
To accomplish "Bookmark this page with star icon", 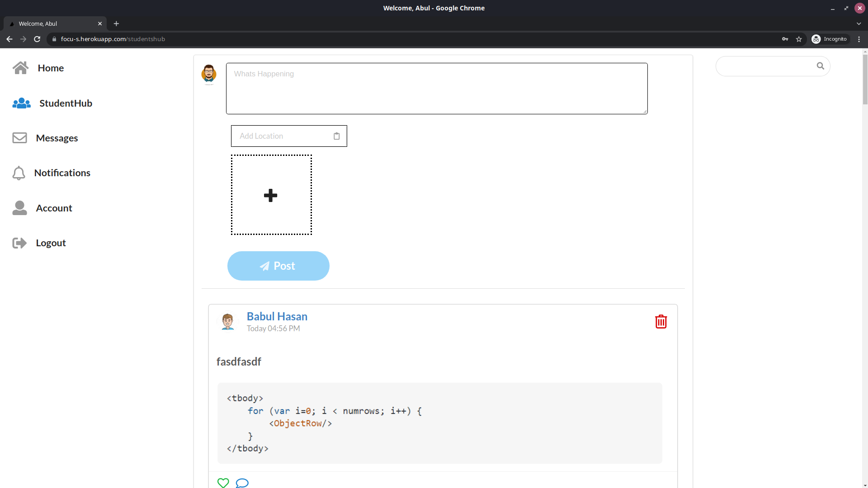I will (799, 39).
